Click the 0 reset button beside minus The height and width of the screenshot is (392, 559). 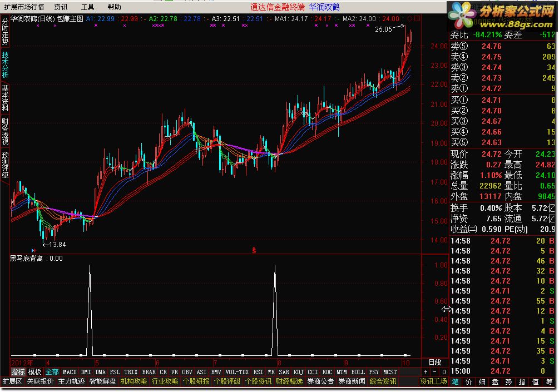[x=444, y=371]
